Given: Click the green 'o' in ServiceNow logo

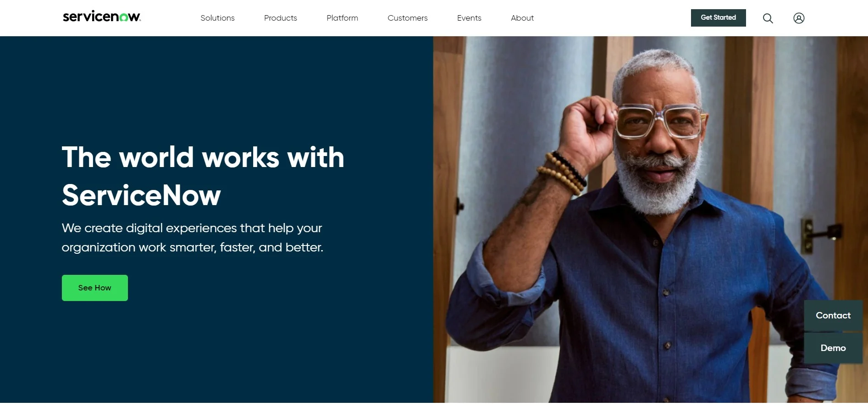Looking at the screenshot, I should pos(123,17).
